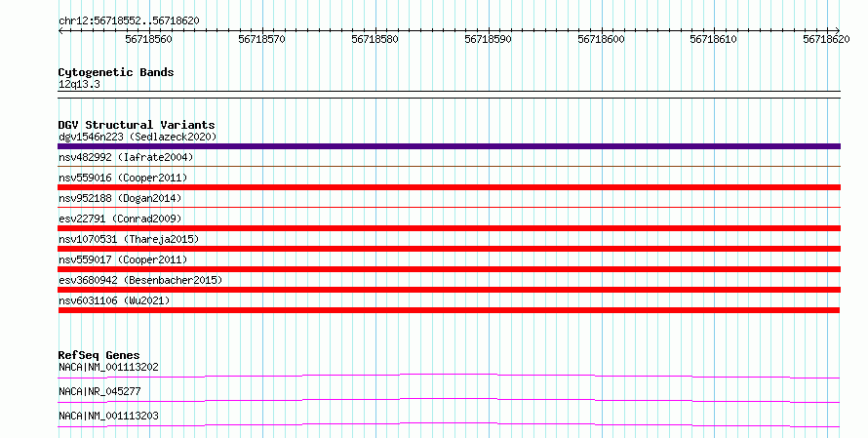Select the 12q13.3 band label
868x438 pixels.
(79, 84)
